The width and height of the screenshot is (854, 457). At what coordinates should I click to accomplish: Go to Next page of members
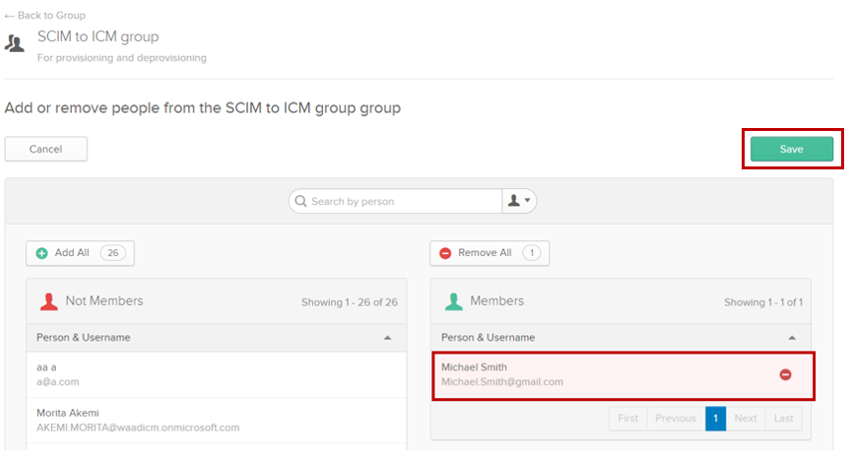pos(746,418)
